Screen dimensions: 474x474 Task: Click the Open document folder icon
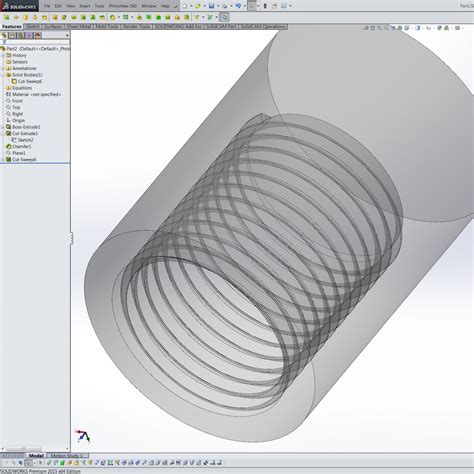(x=198, y=6)
